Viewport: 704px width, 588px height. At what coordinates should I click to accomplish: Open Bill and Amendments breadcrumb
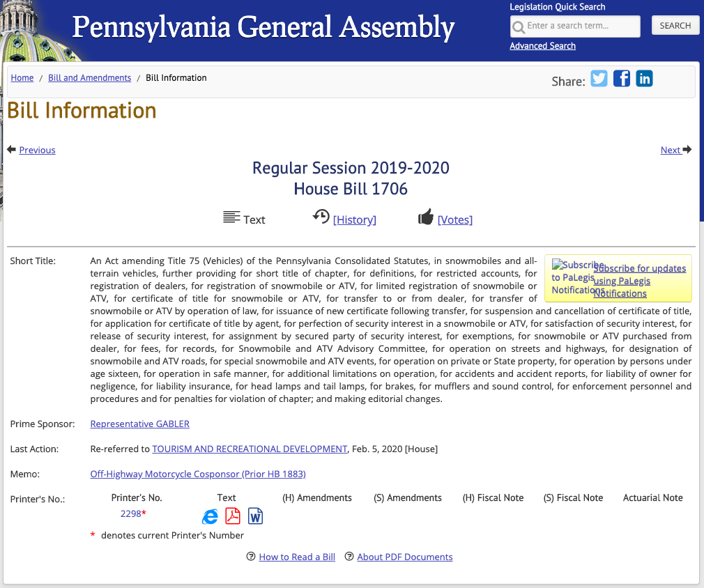click(x=89, y=77)
